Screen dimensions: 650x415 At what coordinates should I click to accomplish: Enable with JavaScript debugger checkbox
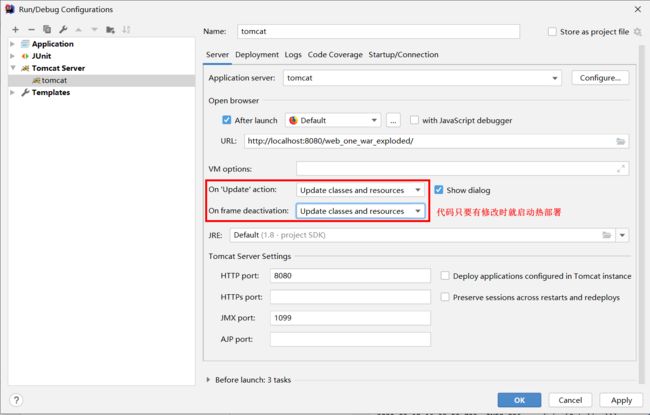point(414,120)
